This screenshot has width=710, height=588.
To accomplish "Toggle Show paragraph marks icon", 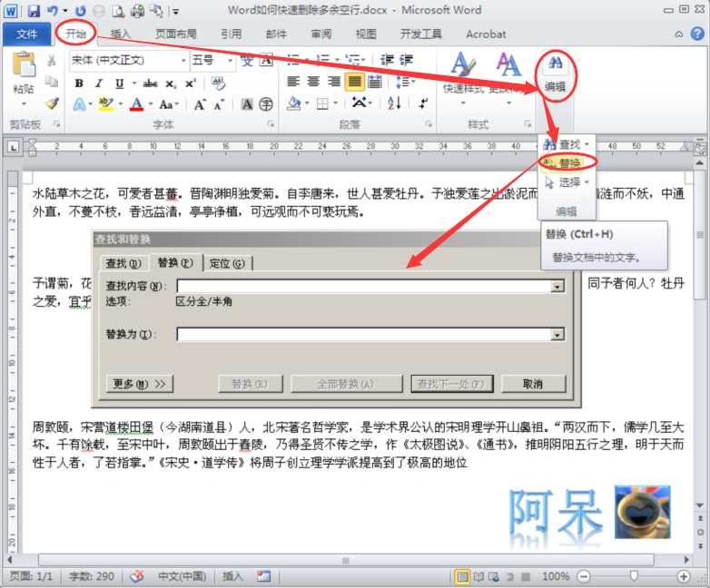I will (423, 103).
